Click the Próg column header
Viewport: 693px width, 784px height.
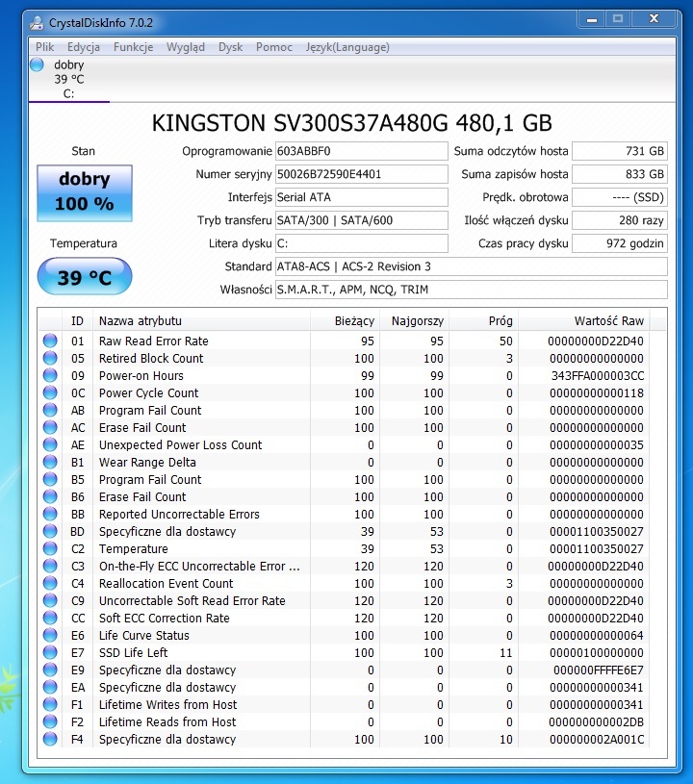[484, 320]
